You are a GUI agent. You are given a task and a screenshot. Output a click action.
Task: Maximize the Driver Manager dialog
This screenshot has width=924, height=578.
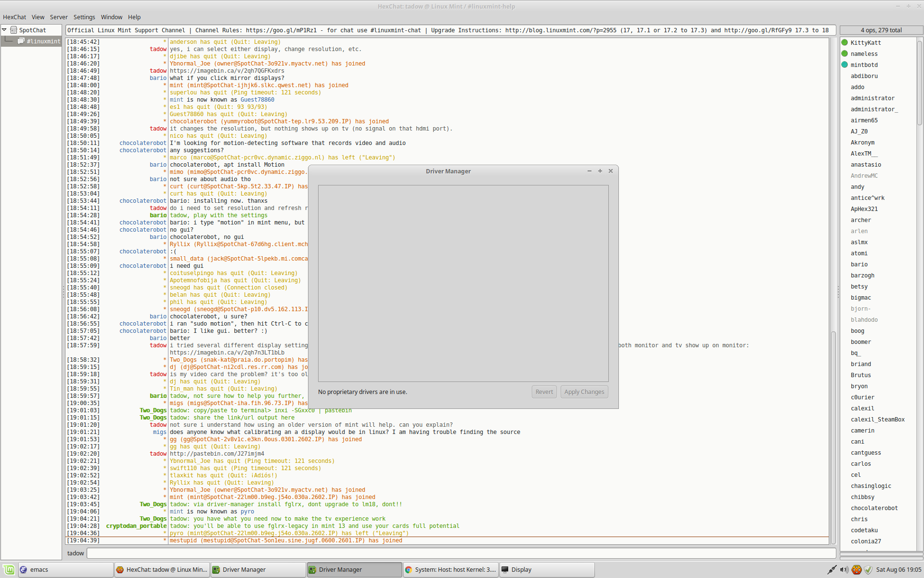coord(600,171)
